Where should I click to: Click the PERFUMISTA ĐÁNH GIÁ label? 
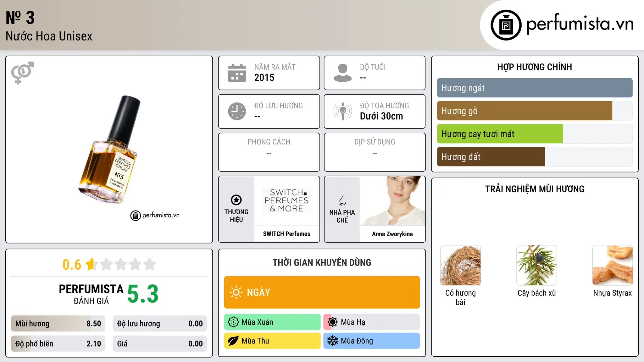pyautogui.click(x=91, y=294)
